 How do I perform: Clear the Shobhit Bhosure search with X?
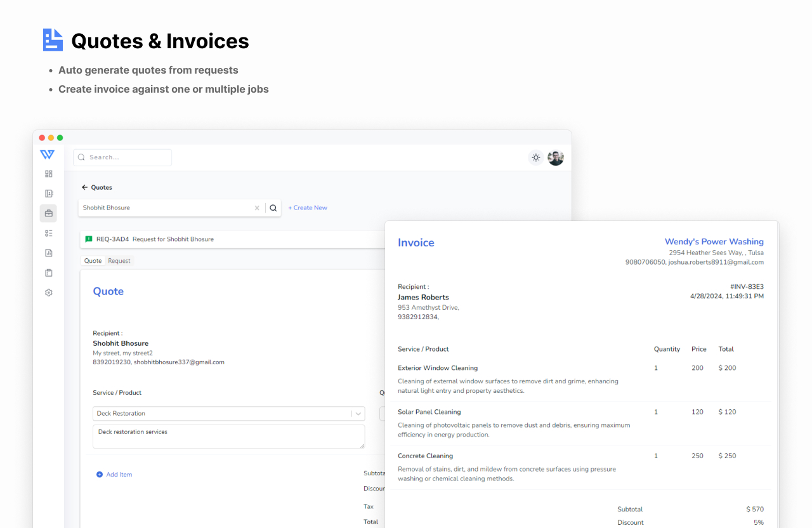coord(257,208)
